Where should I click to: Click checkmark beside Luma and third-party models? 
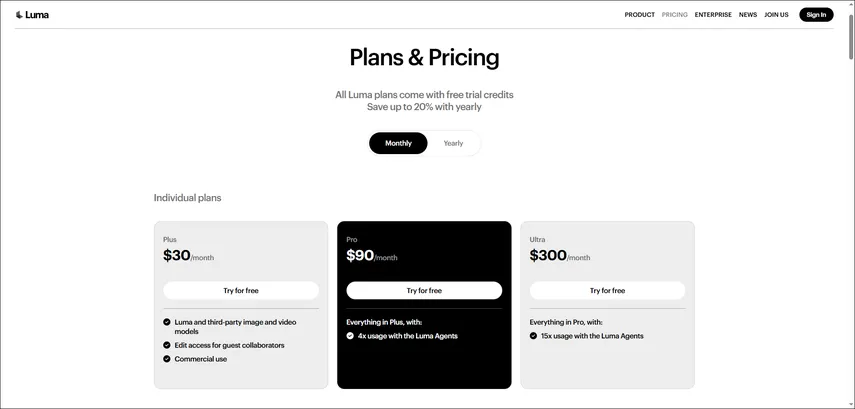pos(167,322)
